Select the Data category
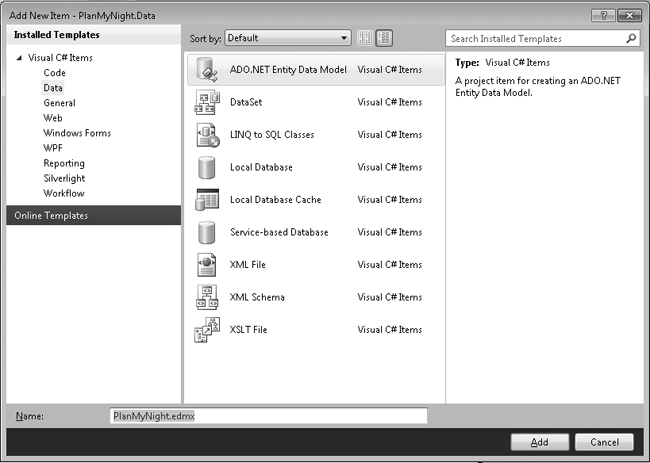The image size is (650, 463). 53,88
